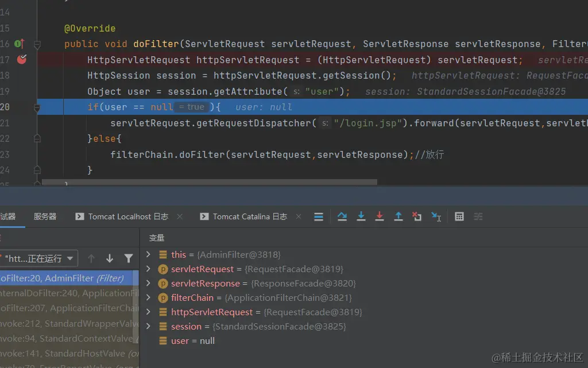588x368 pixels.
Task: Click the editor horizontal scrollbar
Action: coord(209,182)
